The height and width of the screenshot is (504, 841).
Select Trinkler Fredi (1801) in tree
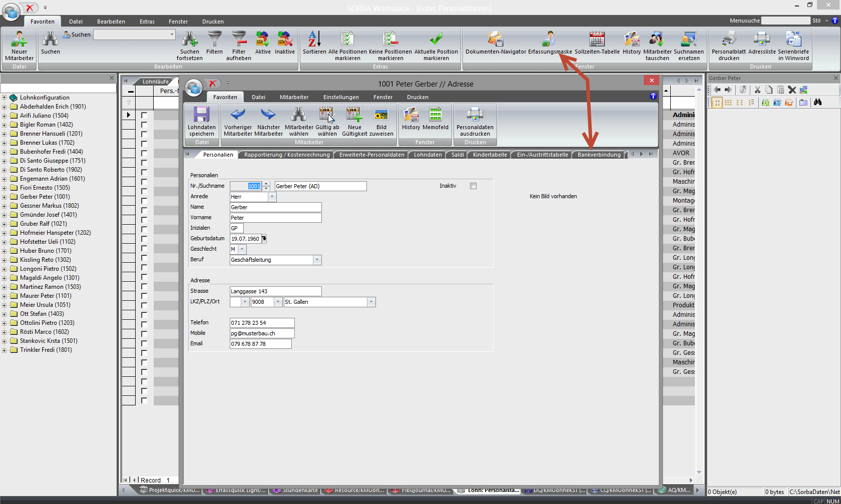click(46, 350)
